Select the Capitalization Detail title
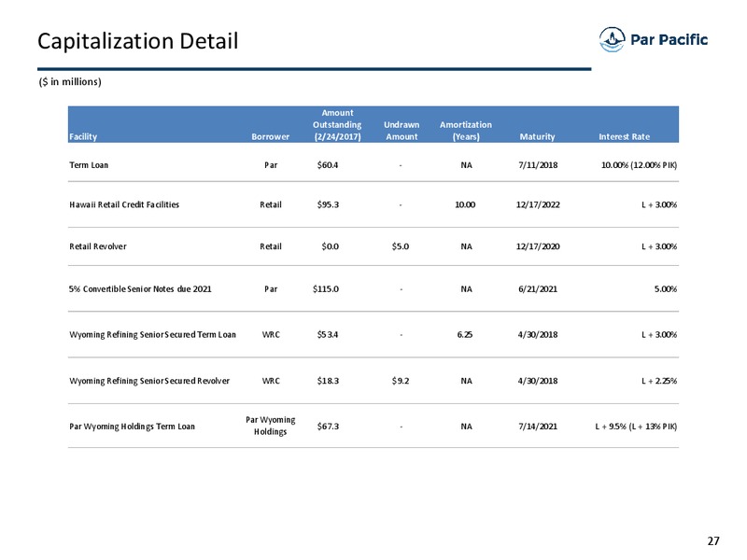This screenshot has width=747, height=560. click(x=137, y=41)
